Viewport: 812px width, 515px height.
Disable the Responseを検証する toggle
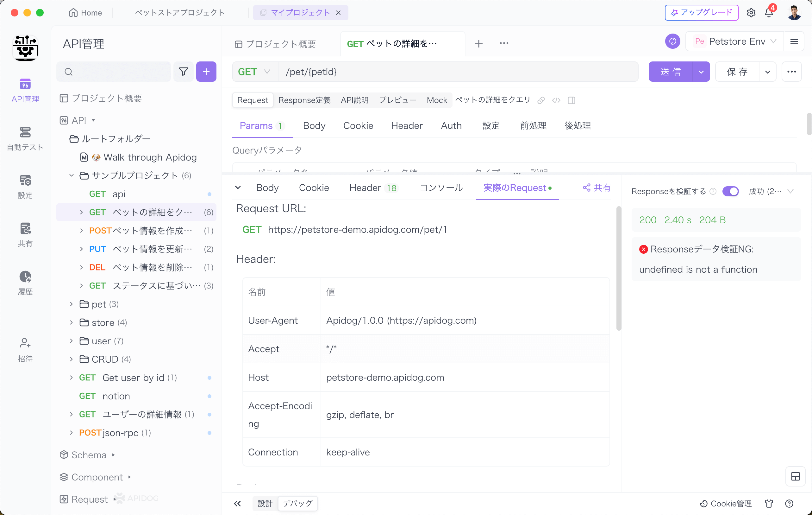(731, 191)
